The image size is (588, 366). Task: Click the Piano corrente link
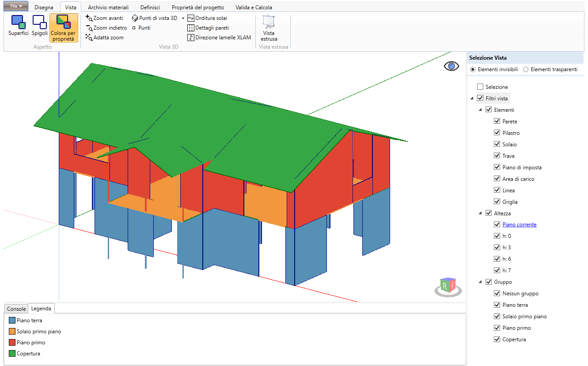pyautogui.click(x=520, y=225)
